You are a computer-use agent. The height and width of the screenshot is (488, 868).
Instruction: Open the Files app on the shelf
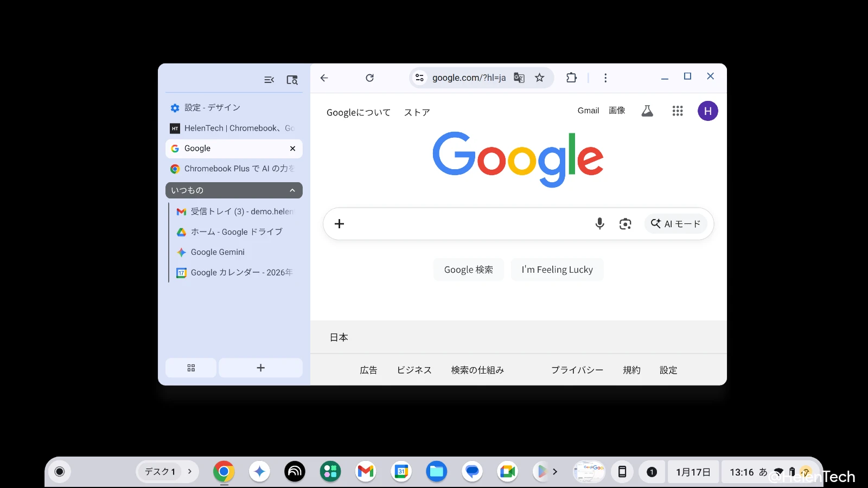(x=437, y=471)
